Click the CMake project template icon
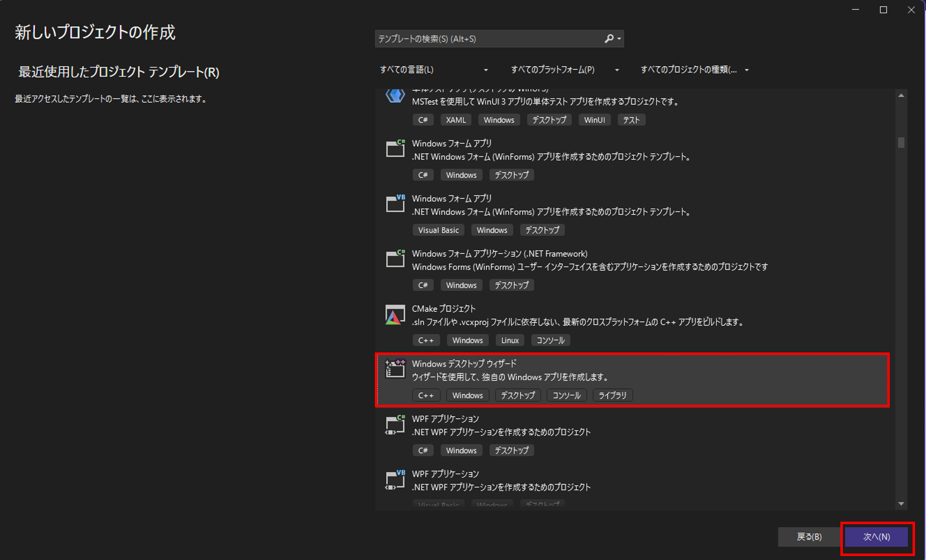 (x=395, y=315)
